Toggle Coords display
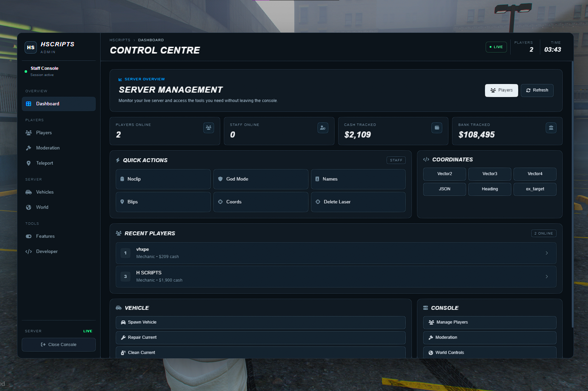This screenshot has height=391, width=588. coord(261,202)
